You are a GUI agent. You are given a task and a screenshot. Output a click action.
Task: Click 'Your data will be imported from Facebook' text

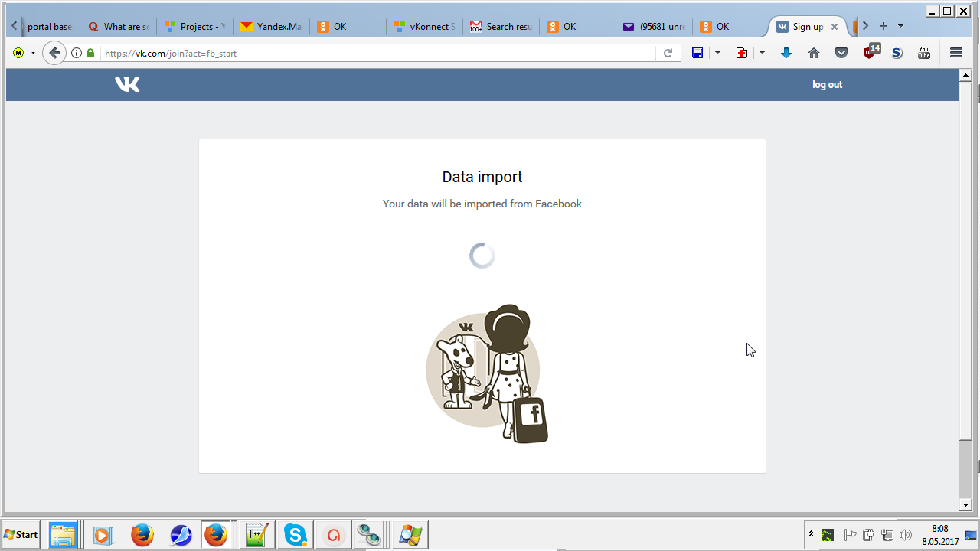tap(482, 204)
